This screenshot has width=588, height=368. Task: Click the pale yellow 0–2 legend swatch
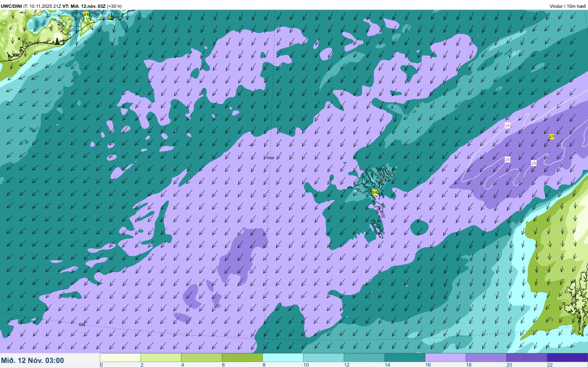pyautogui.click(x=120, y=357)
